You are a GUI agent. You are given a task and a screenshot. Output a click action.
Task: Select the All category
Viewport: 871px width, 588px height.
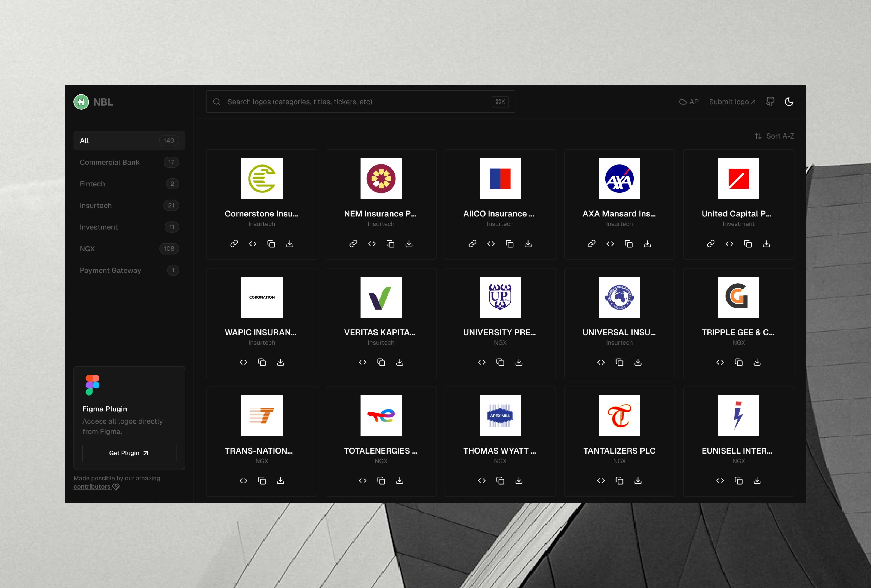[x=129, y=140]
